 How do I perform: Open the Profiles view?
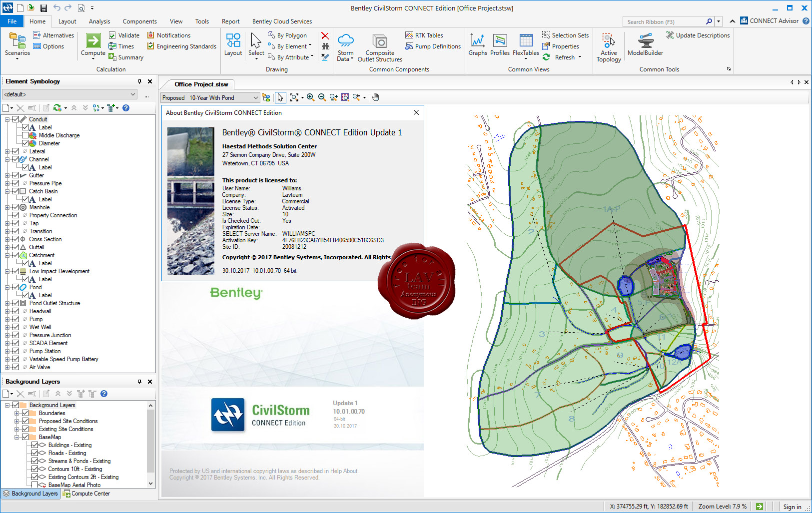pyautogui.click(x=500, y=44)
